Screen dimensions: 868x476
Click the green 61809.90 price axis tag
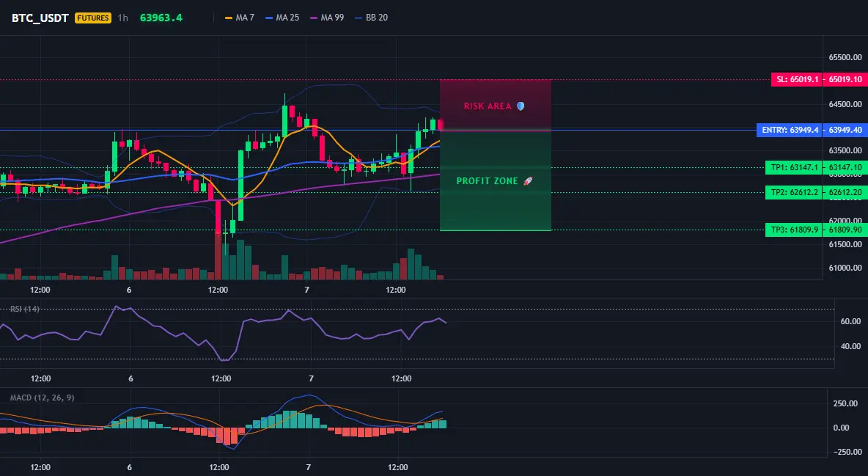coord(845,230)
